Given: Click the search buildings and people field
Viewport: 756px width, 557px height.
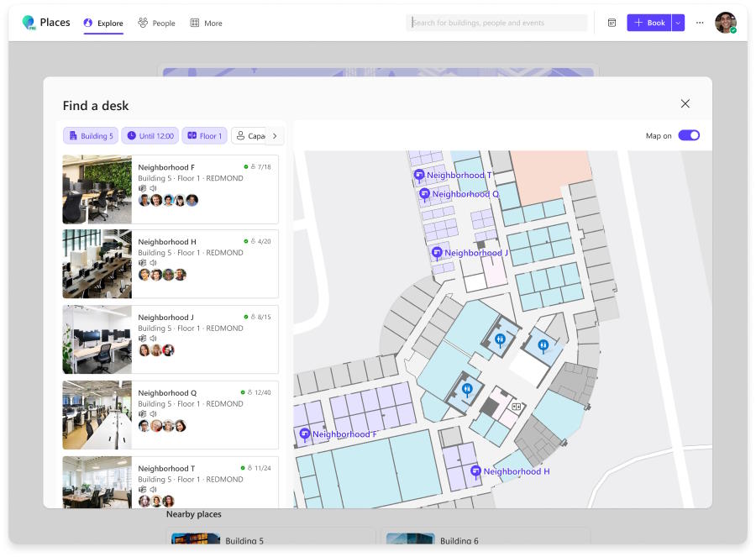Looking at the screenshot, I should (497, 23).
